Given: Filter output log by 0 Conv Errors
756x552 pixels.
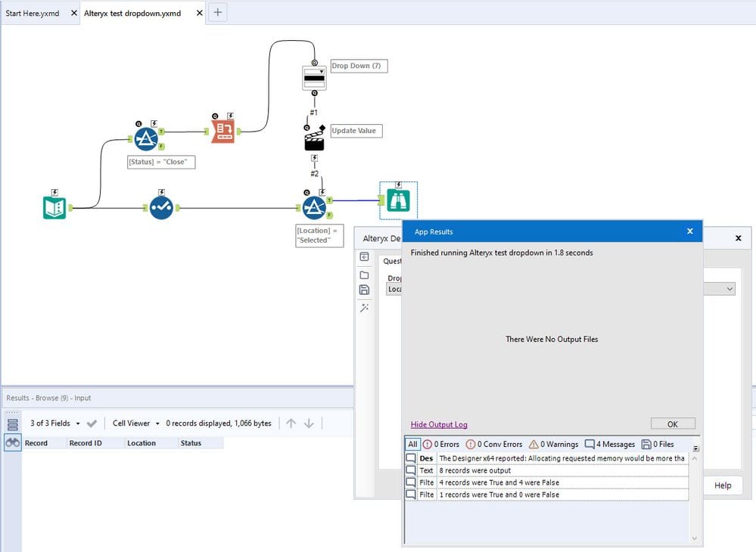Looking at the screenshot, I should point(494,444).
